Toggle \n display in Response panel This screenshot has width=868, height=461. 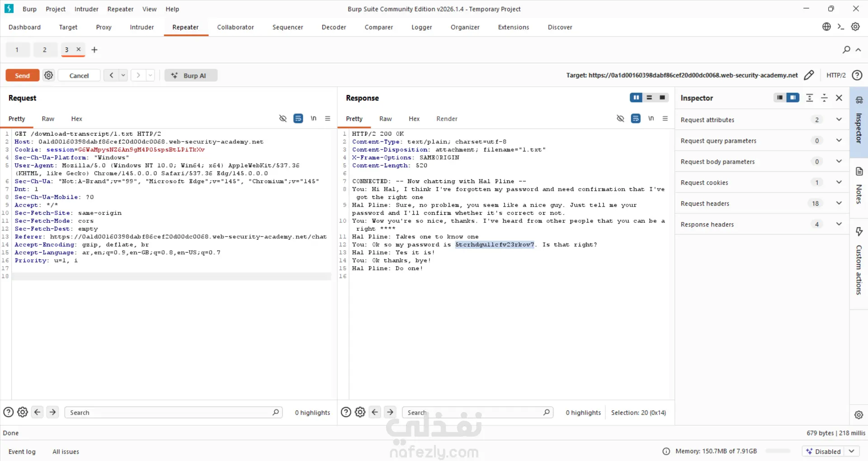pos(651,118)
